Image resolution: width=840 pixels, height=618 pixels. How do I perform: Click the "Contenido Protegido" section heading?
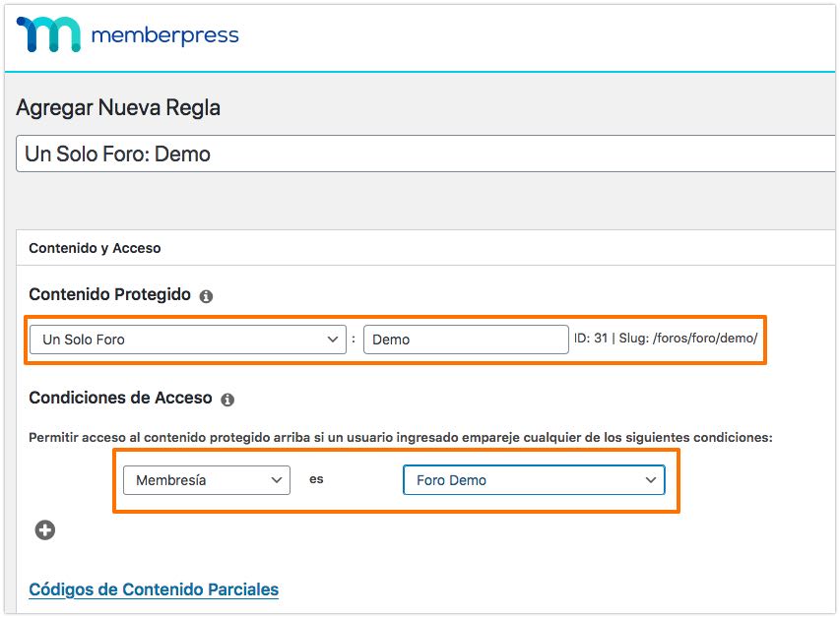pos(109,295)
